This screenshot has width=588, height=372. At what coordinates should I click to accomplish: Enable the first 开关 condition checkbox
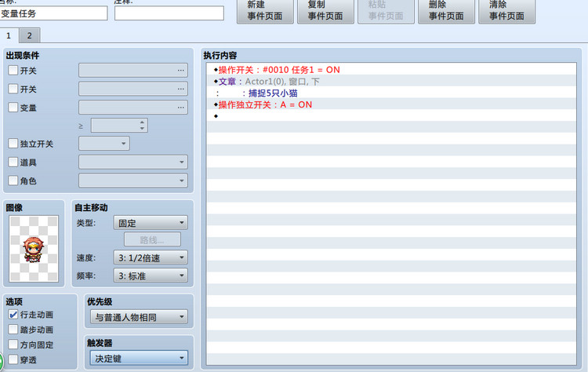click(13, 70)
